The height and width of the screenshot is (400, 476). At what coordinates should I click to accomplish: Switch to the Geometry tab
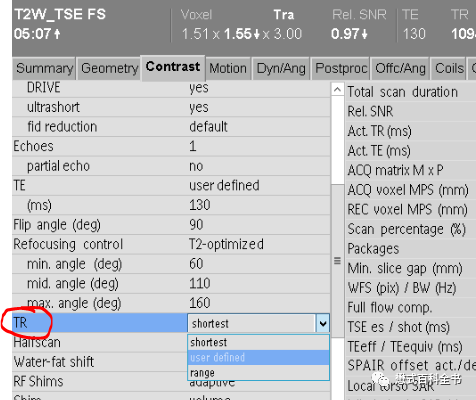pos(109,68)
